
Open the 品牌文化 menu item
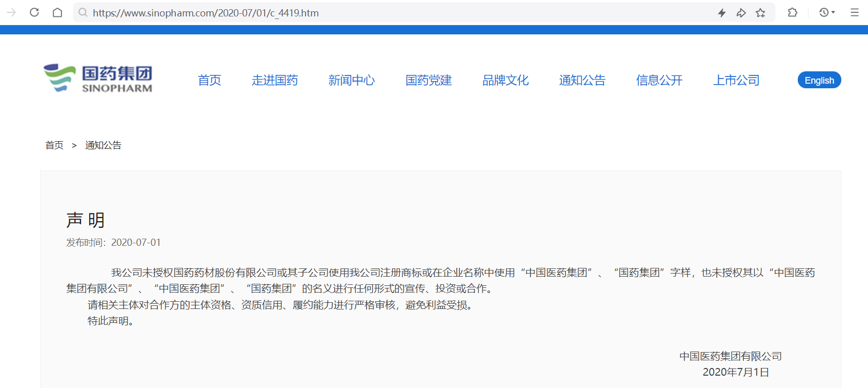pos(506,80)
